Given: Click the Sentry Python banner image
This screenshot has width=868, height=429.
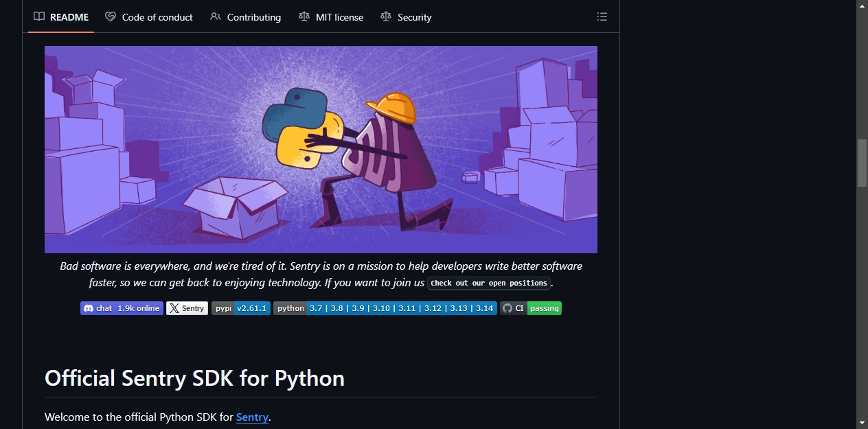Looking at the screenshot, I should pyautogui.click(x=321, y=150).
